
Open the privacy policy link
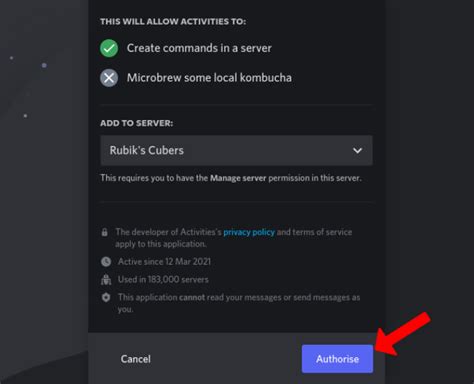[249, 232]
